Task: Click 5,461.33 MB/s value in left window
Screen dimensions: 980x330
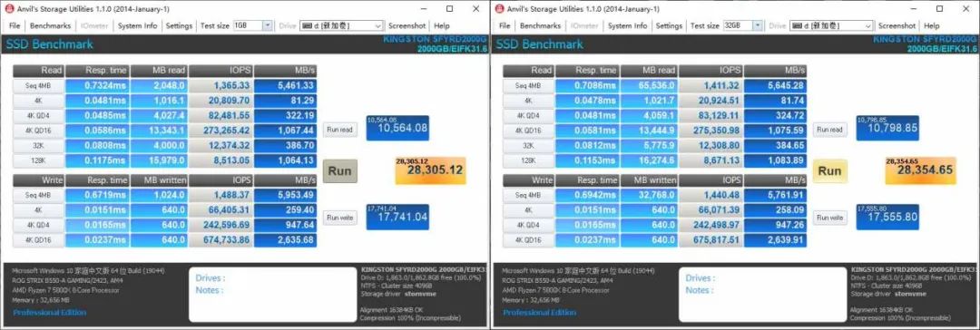Action: pyautogui.click(x=285, y=85)
